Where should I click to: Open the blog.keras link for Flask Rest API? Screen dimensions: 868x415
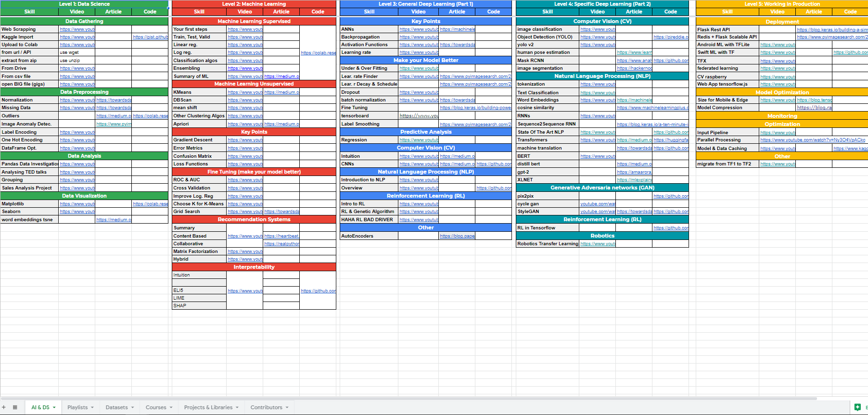pos(832,30)
